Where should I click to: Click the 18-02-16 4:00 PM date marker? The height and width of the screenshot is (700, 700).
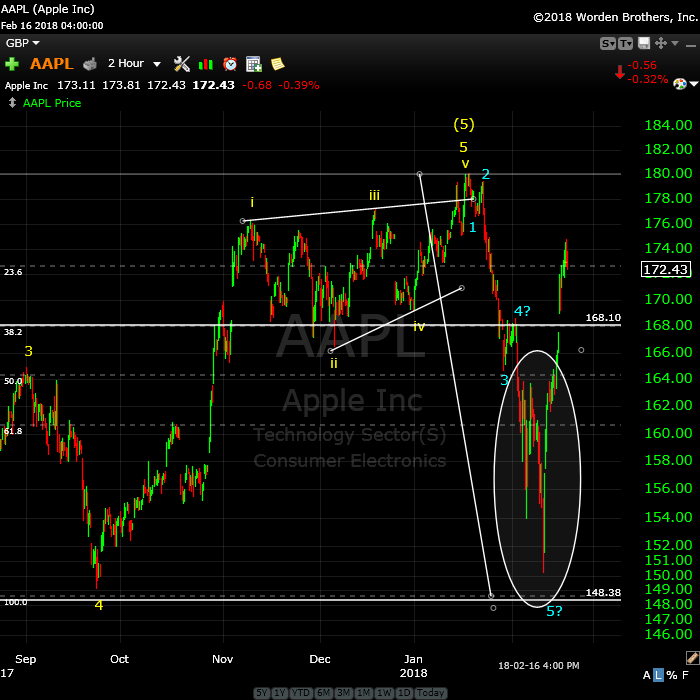click(538, 666)
